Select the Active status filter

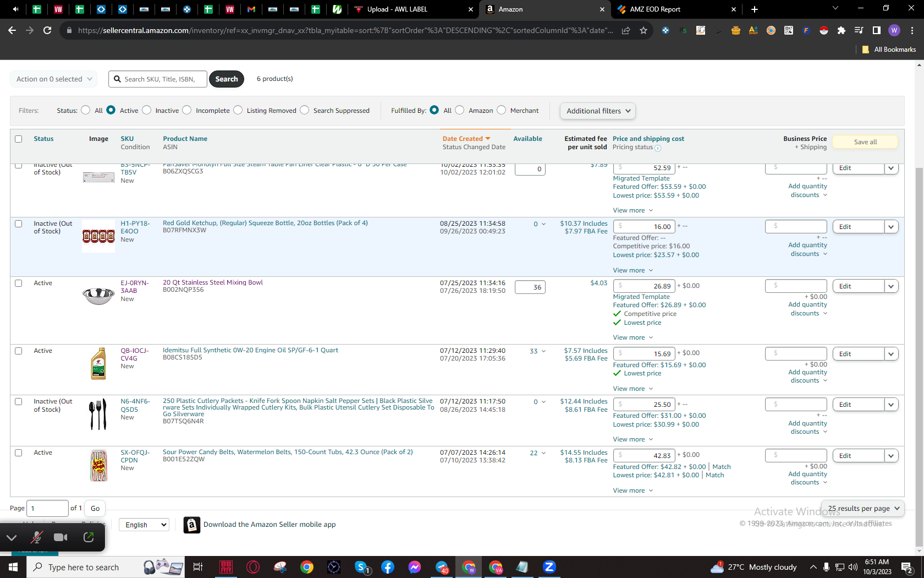point(111,110)
